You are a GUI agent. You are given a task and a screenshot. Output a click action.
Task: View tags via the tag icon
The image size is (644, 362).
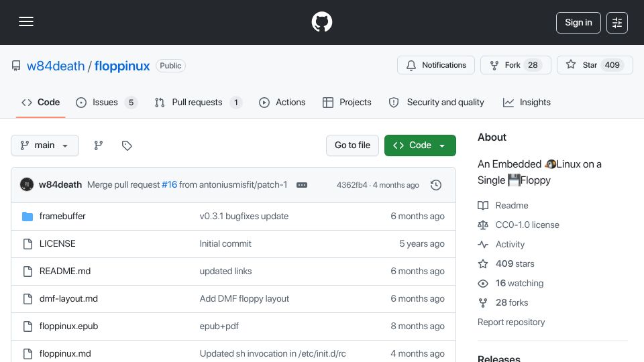pyautogui.click(x=127, y=145)
